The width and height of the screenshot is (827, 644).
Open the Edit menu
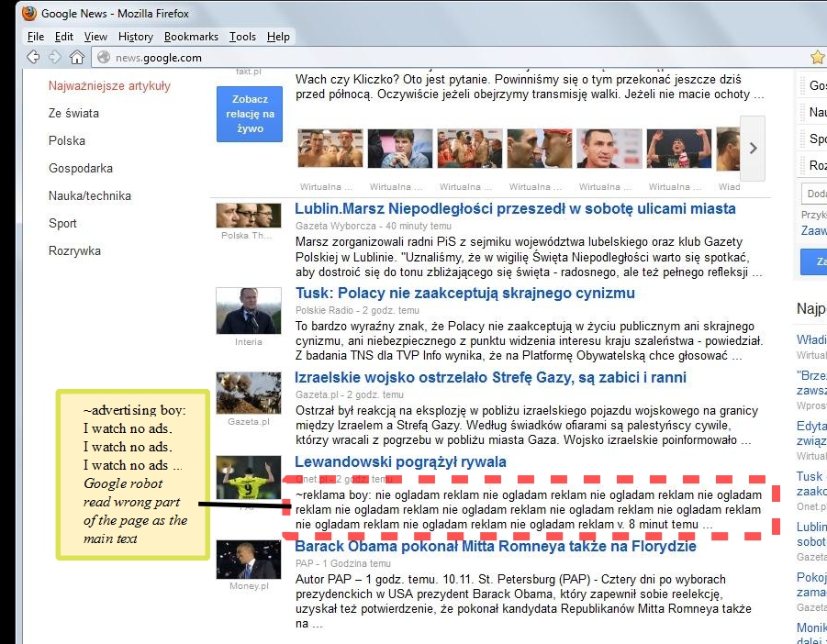[x=64, y=37]
